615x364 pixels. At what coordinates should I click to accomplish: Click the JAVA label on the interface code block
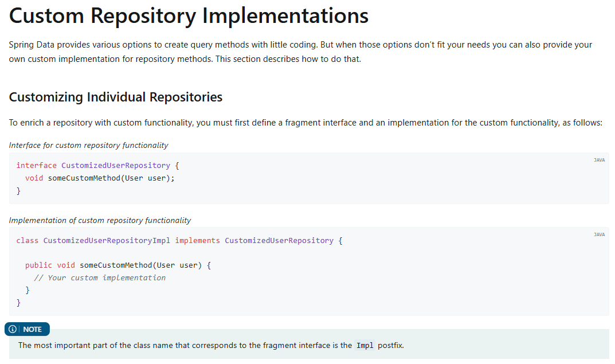click(599, 160)
